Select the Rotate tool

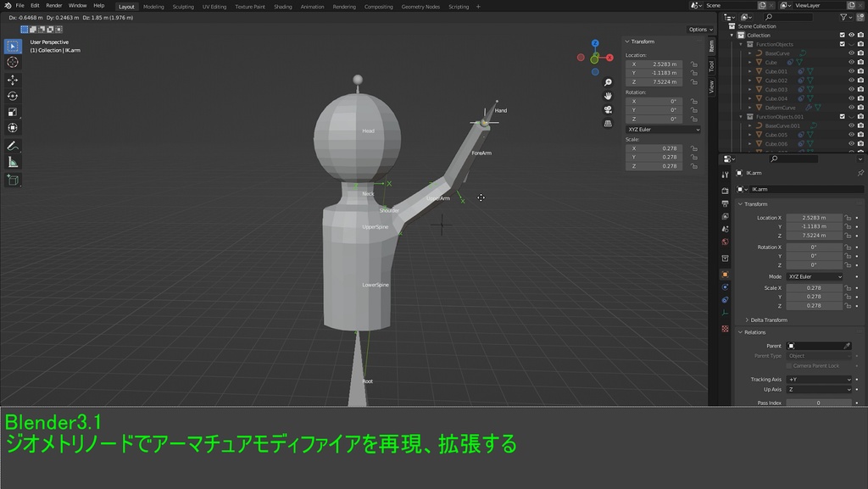[13, 97]
